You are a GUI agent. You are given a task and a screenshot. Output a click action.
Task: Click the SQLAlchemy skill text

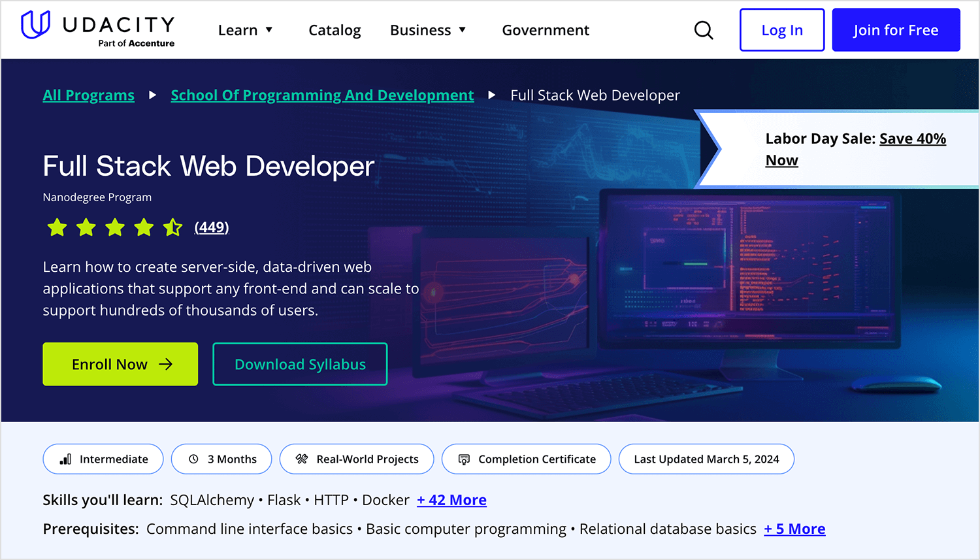coord(212,500)
